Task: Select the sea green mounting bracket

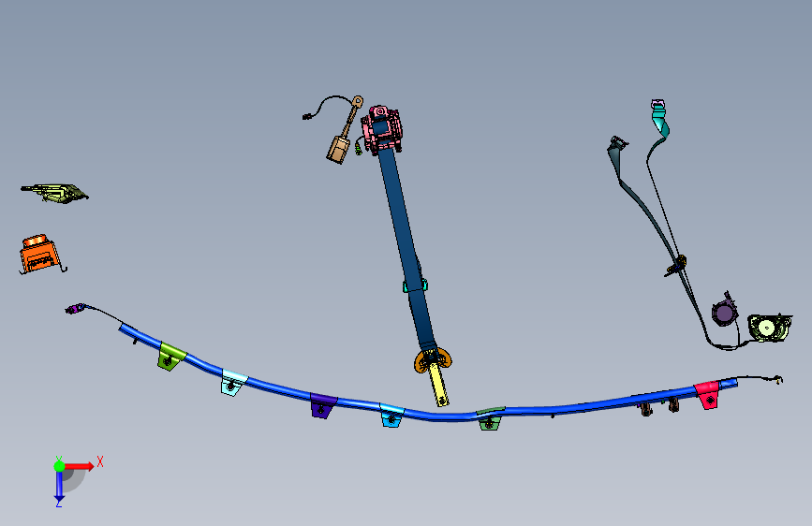Action: point(490,418)
